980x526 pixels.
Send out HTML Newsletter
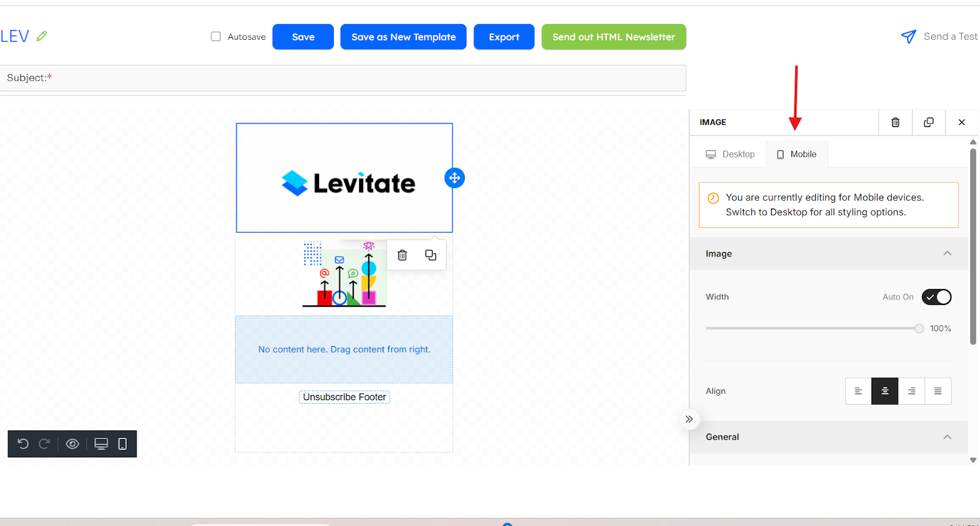click(614, 37)
